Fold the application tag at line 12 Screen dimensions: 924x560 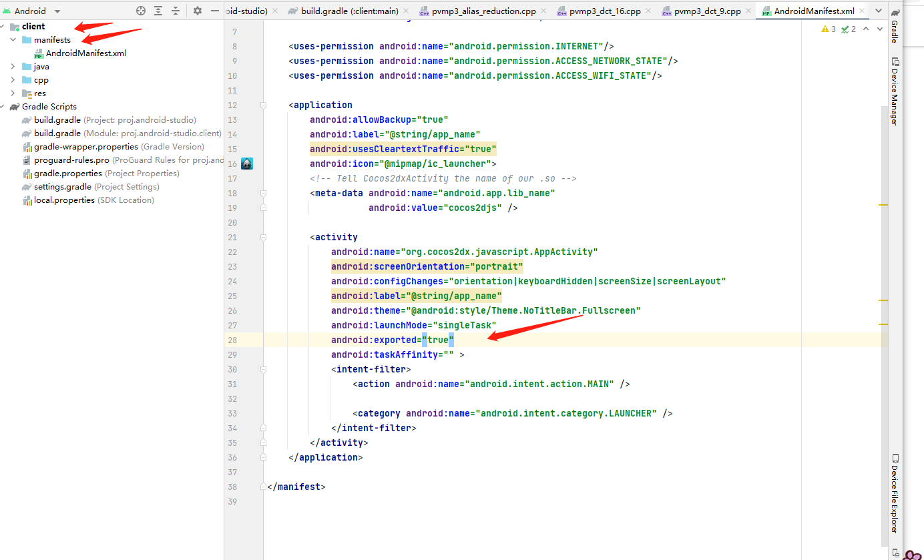coord(264,105)
